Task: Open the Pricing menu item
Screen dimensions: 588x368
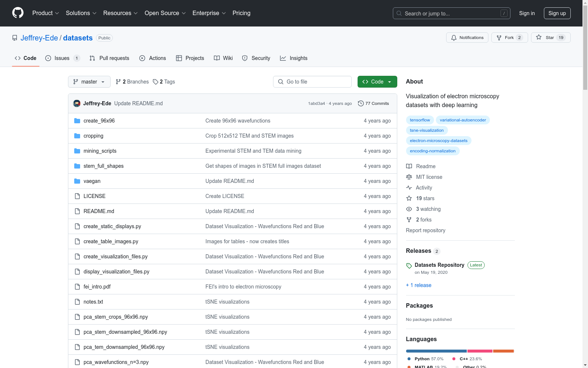Action: [241, 13]
